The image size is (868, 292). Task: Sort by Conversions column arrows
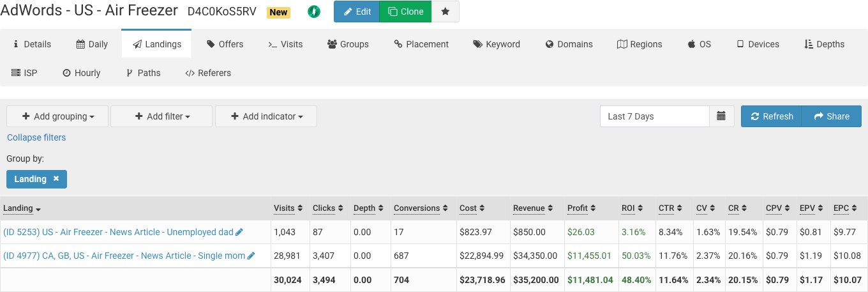pyautogui.click(x=445, y=208)
